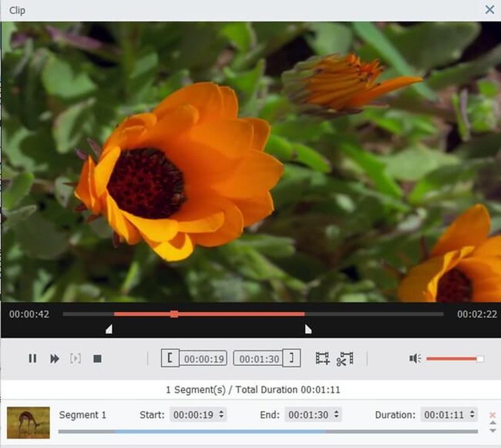This screenshot has height=448, width=501.
Task: Mute audio via the speaker icon
Action: [x=415, y=358]
